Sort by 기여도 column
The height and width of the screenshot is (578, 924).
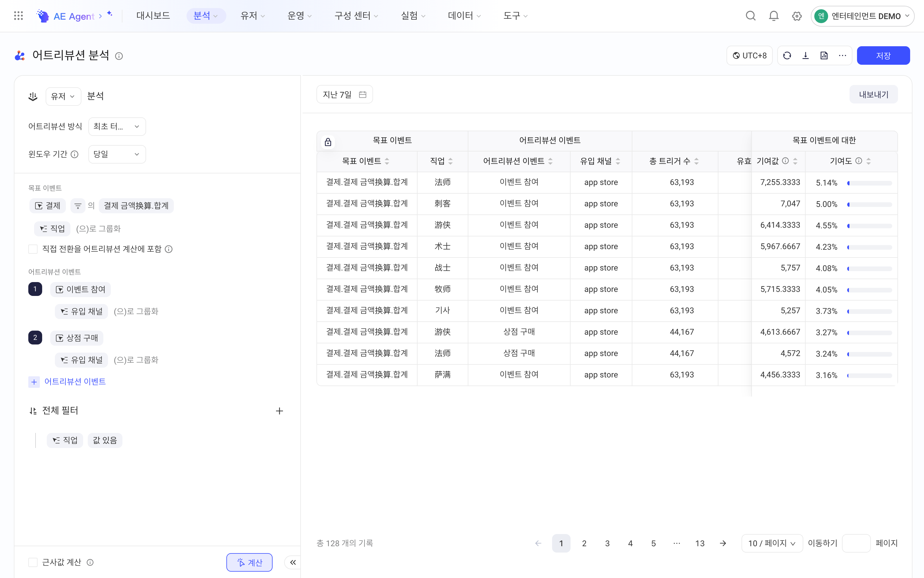tap(869, 161)
